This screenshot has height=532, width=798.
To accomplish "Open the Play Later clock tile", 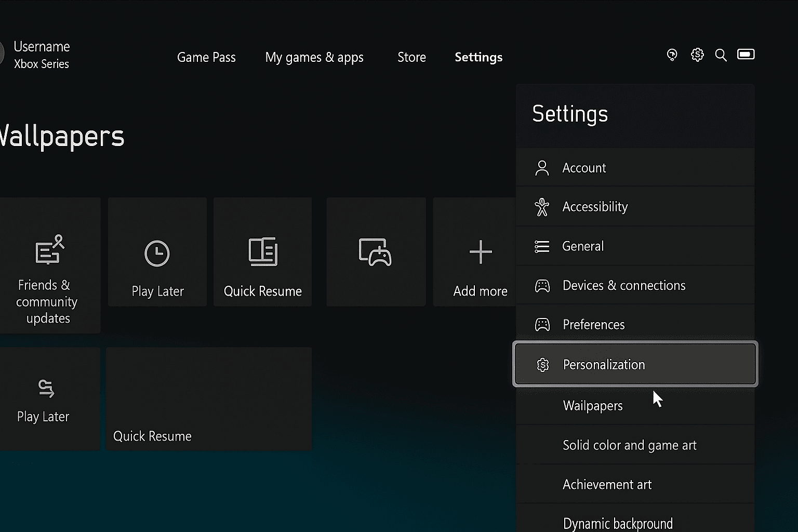I will (157, 252).
